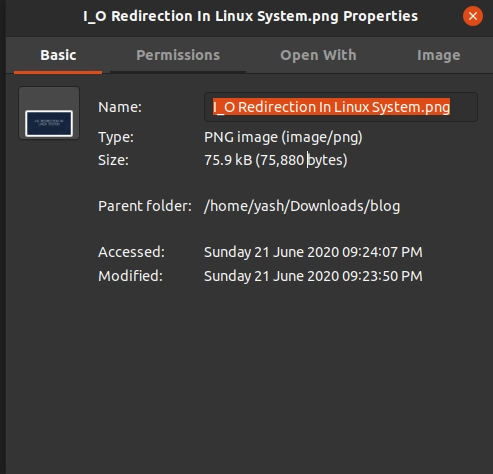The image size is (493, 474).
Task: Open the Open With tab
Action: 318,55
